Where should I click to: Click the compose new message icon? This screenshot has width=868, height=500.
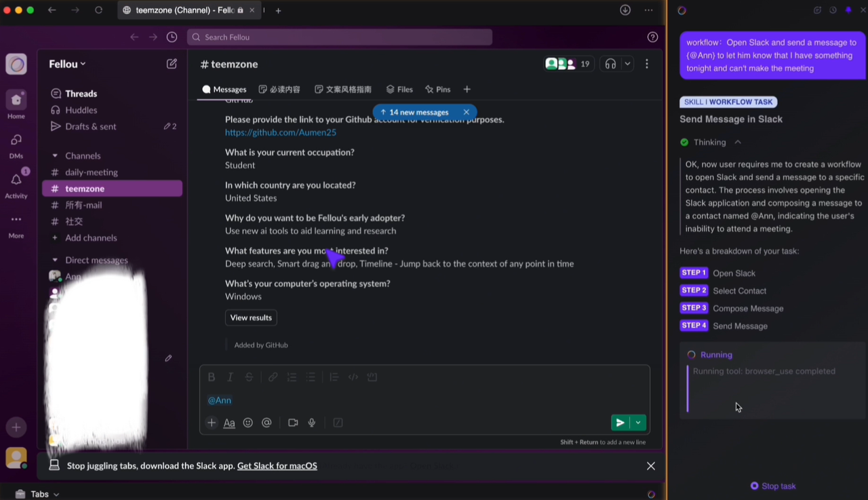tap(172, 64)
